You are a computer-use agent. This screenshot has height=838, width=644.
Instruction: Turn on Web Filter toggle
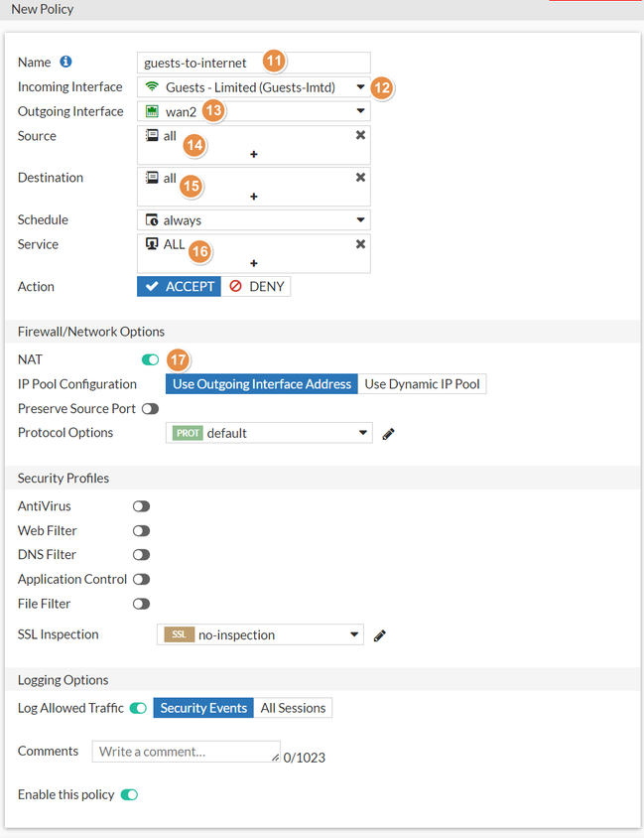click(x=141, y=531)
